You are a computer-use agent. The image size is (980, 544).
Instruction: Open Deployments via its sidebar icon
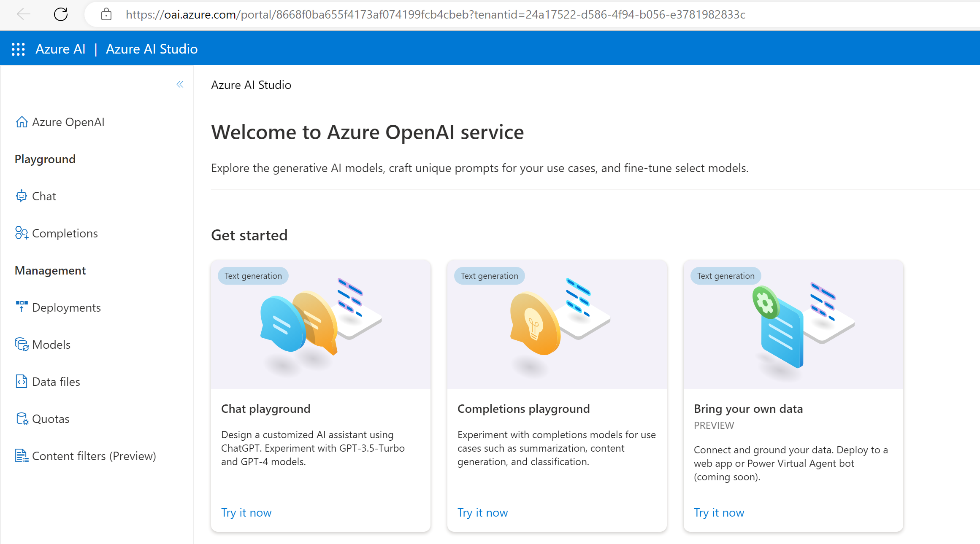pos(22,307)
